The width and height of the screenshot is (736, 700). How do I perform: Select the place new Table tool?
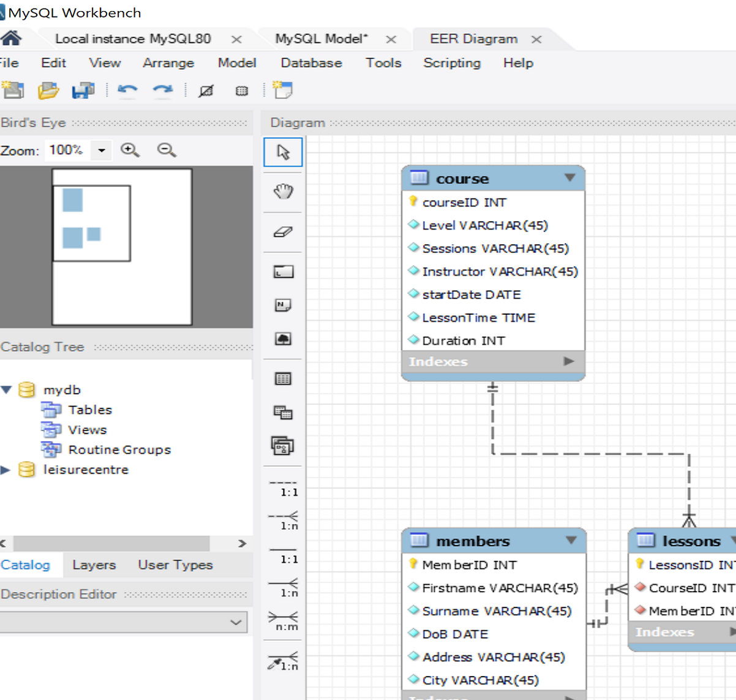pyautogui.click(x=283, y=378)
